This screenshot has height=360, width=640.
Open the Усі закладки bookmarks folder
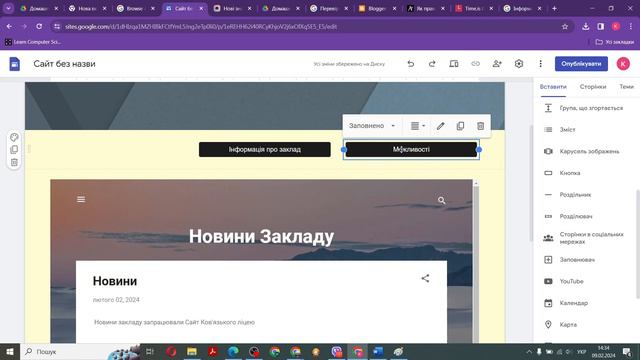[x=615, y=42]
